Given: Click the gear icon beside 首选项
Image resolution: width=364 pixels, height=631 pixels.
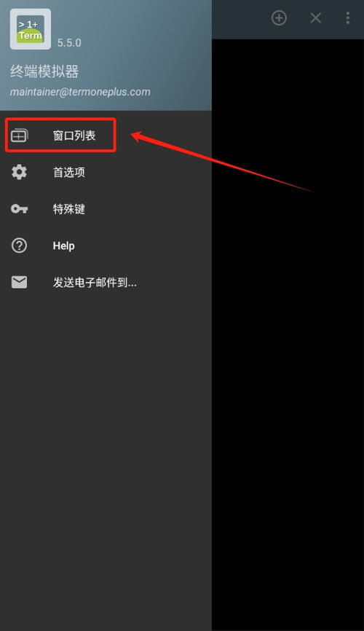Looking at the screenshot, I should click(x=20, y=172).
